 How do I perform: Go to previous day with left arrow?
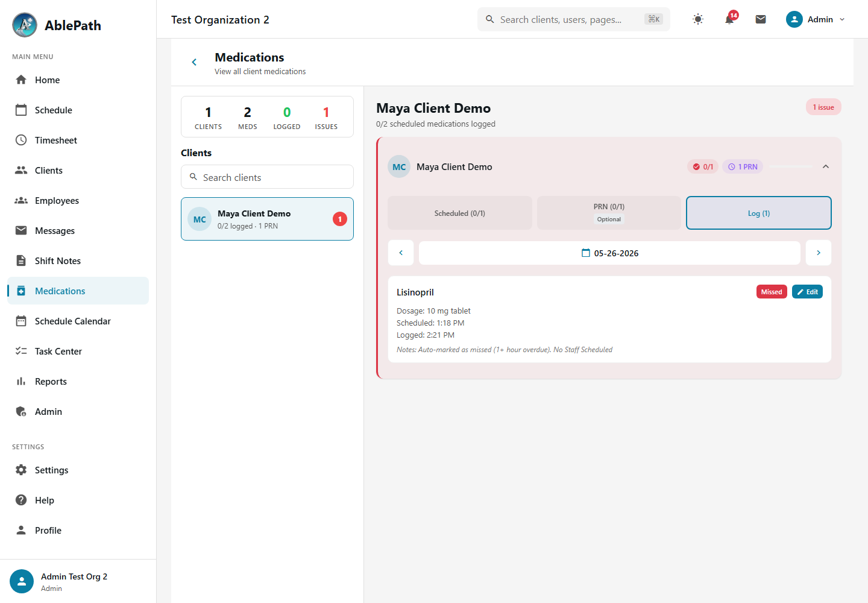coord(401,253)
